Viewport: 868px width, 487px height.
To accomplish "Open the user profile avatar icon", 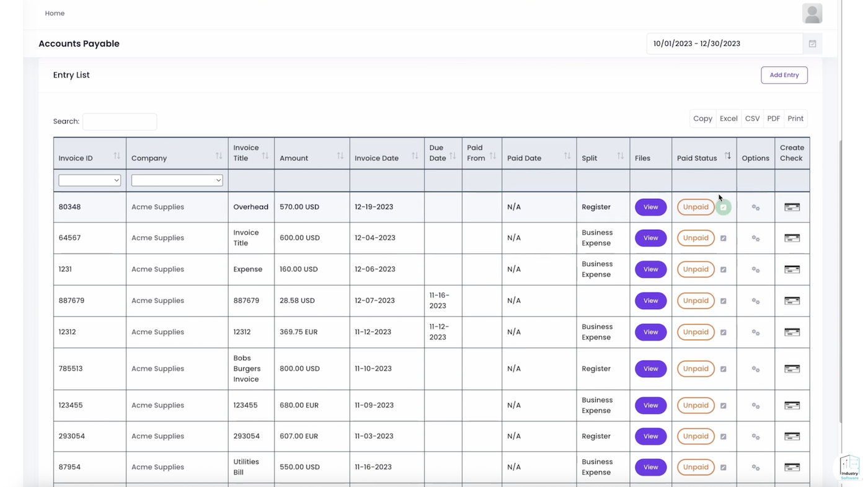I will tap(812, 13).
